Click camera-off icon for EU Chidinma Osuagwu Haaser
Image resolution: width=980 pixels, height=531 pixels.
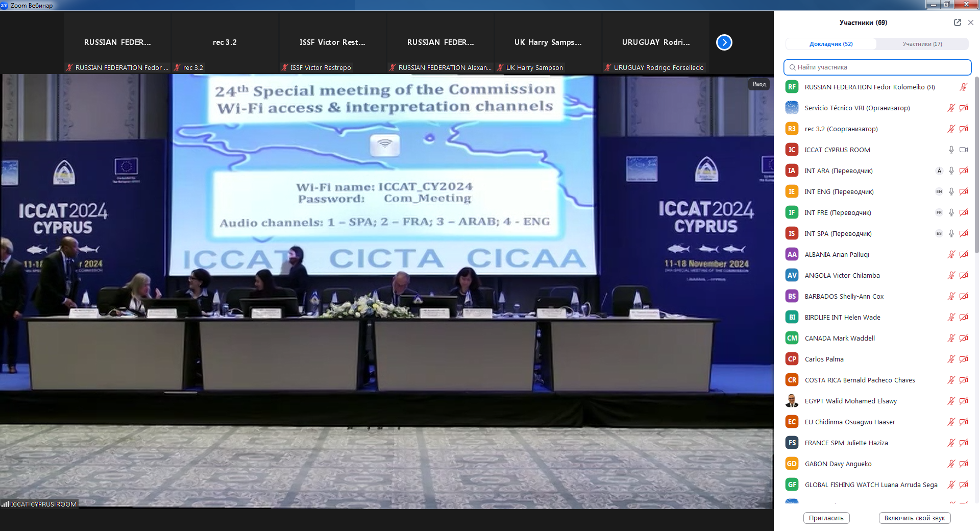[963, 422]
